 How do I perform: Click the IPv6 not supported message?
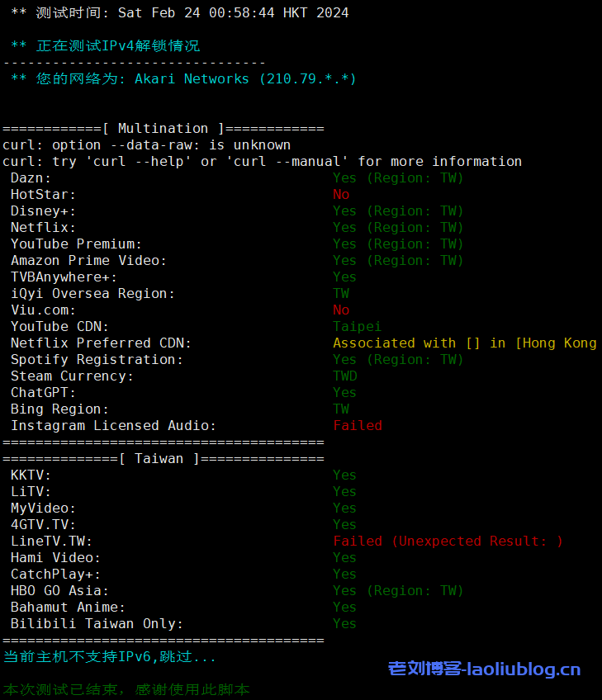(x=110, y=657)
